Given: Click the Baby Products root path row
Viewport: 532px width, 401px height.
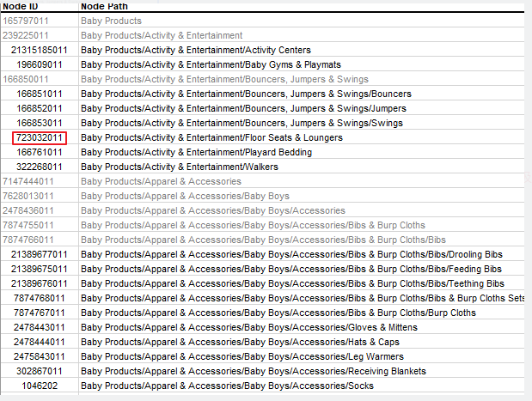Looking at the screenshot, I should click(111, 21).
